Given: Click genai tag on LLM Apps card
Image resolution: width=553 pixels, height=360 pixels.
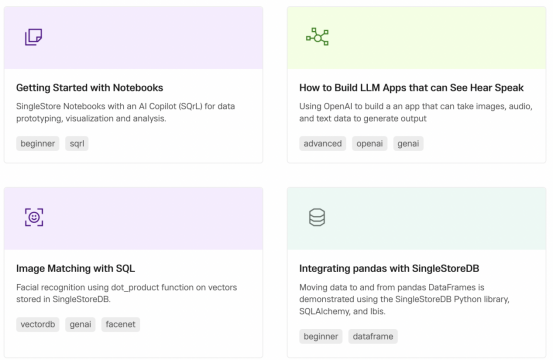Looking at the screenshot, I should 408,144.
